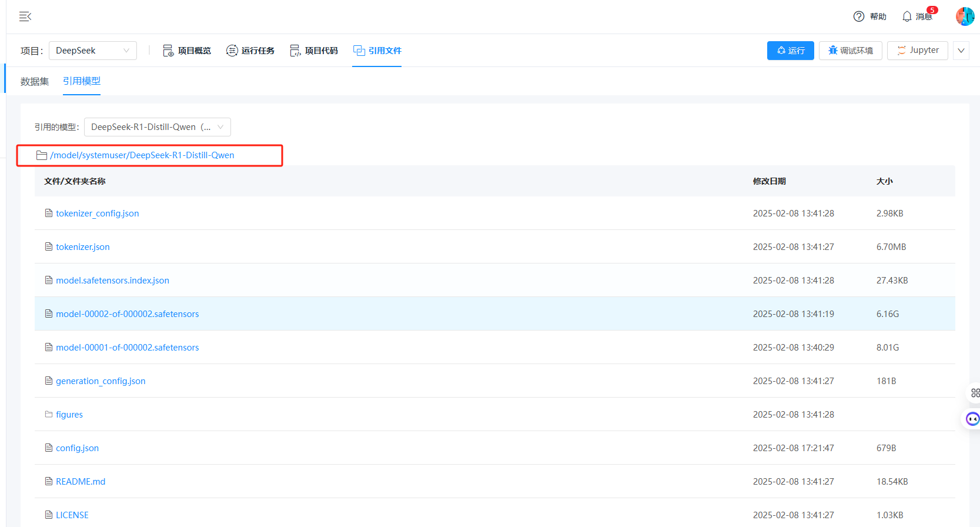Click the 6.16G size cell
This screenshot has height=527, width=980.
click(x=888, y=314)
